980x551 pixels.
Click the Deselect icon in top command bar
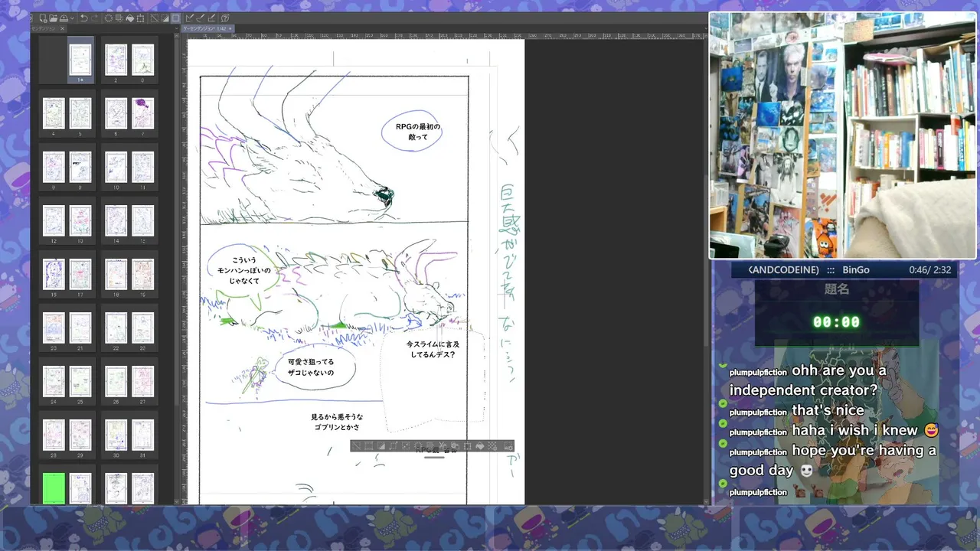(x=155, y=18)
